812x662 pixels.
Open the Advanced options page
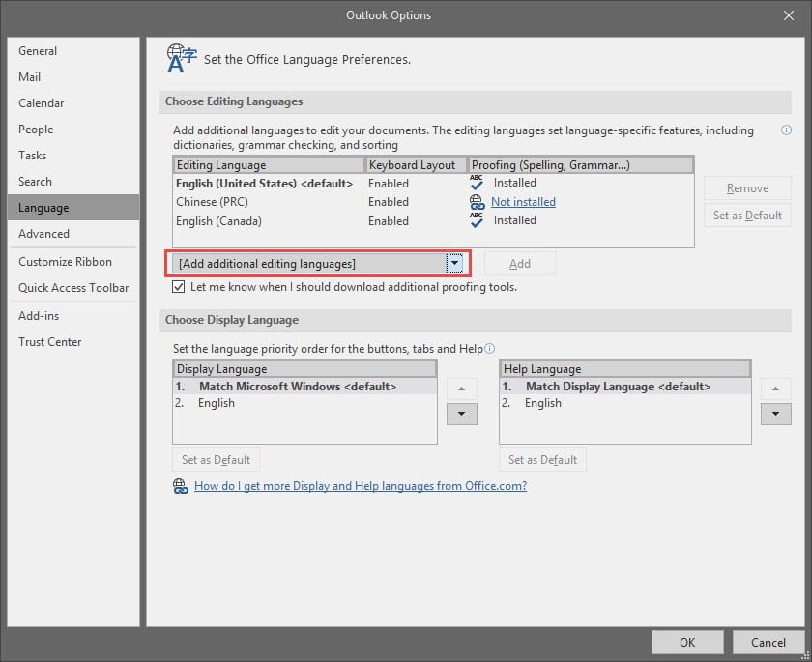click(73, 234)
